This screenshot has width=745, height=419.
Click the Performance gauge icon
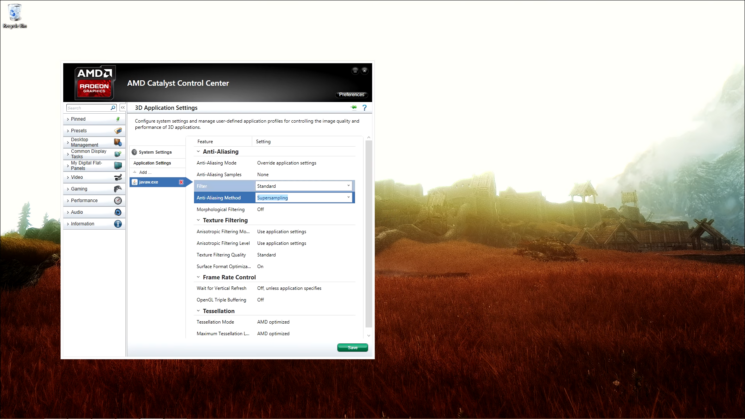click(118, 200)
